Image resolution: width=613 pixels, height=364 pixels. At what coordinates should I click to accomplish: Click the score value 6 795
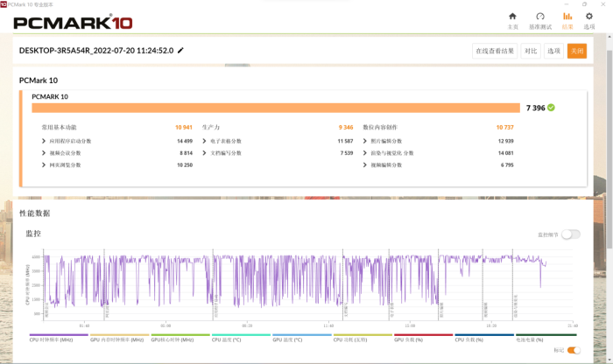coord(507,165)
